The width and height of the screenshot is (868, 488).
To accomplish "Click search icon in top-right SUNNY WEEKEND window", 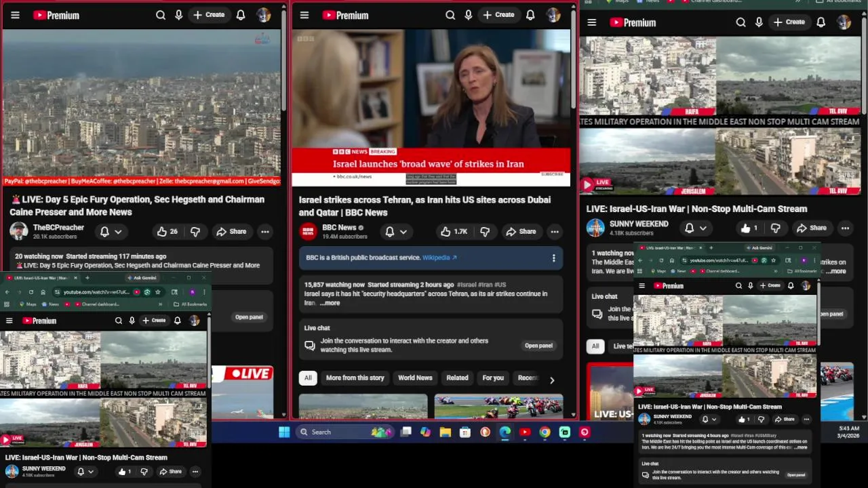I will click(x=741, y=22).
